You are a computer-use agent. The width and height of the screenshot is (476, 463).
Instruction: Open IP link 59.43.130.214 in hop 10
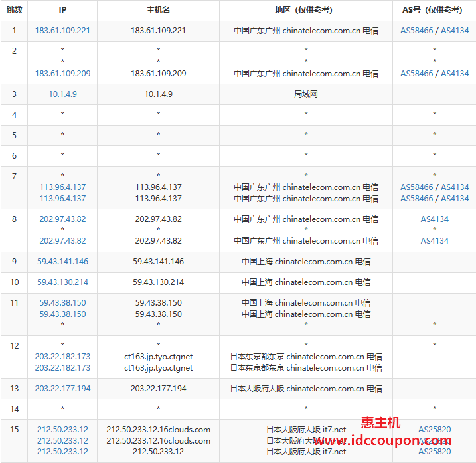pos(62,282)
